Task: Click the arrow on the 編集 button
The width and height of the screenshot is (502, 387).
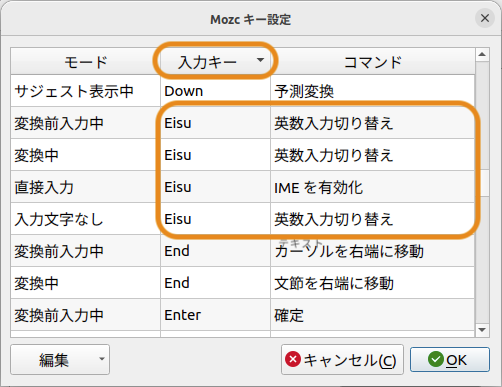Action: click(102, 359)
